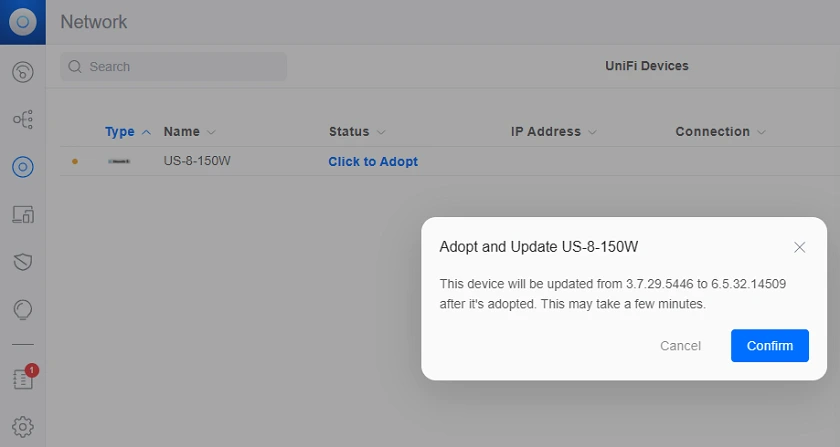Open the Client Devices icon in sidebar
Screen dimensions: 840x447
tap(22, 214)
